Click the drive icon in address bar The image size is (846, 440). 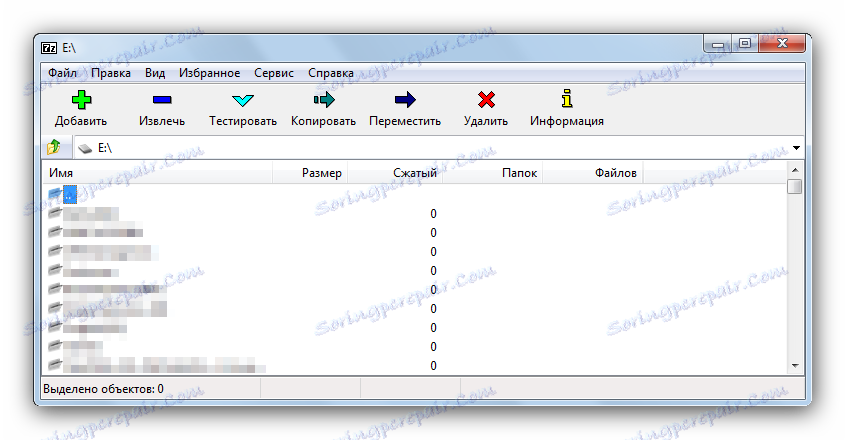tap(85, 148)
